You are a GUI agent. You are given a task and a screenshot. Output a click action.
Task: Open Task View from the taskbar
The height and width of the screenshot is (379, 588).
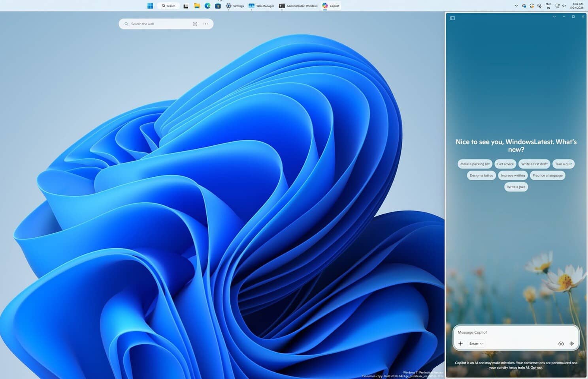coord(186,6)
